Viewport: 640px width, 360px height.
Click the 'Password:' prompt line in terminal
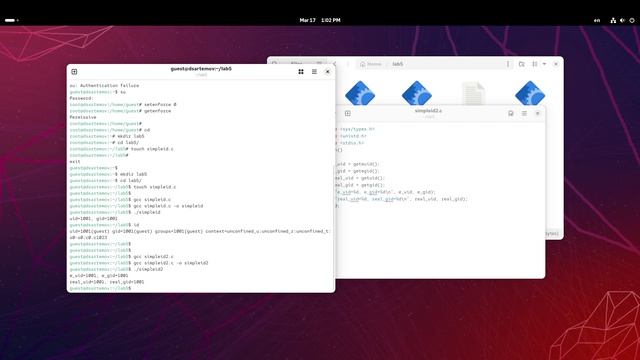click(x=81, y=98)
